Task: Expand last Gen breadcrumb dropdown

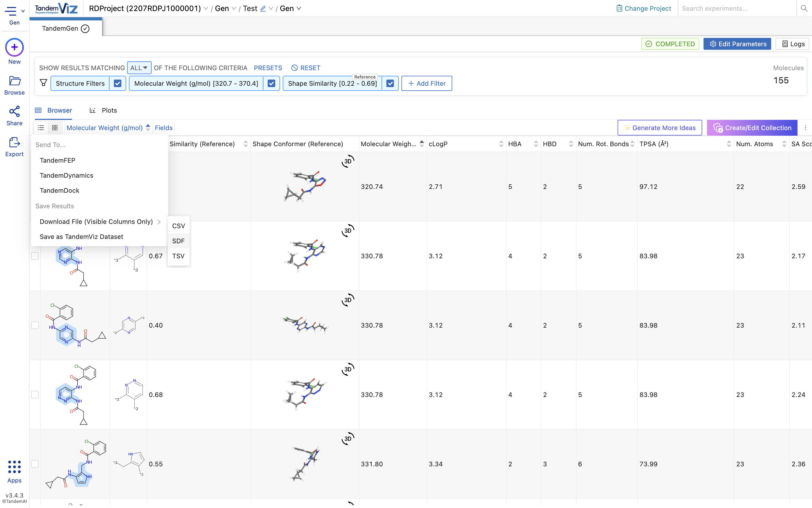Action: click(x=299, y=9)
